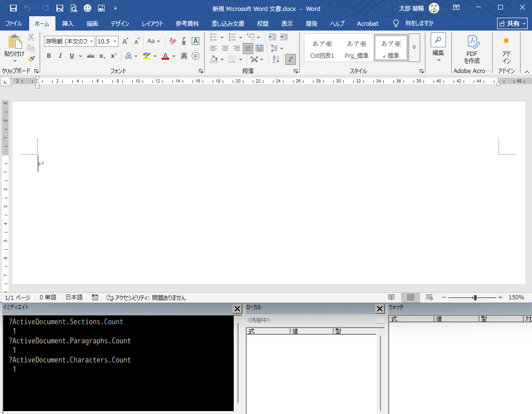Viewport: 532px width, 414px height.
Task: Apply strikethrough formatting
Action: coord(91,56)
